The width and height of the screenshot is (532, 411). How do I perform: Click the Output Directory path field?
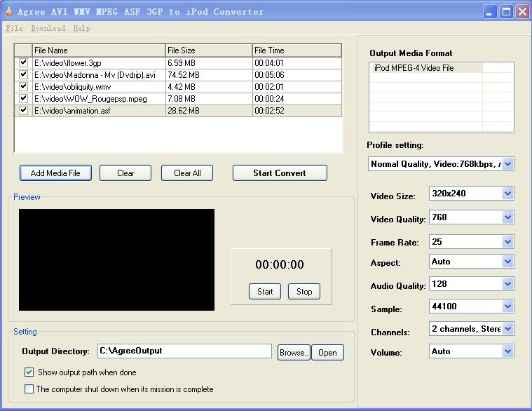click(x=184, y=351)
